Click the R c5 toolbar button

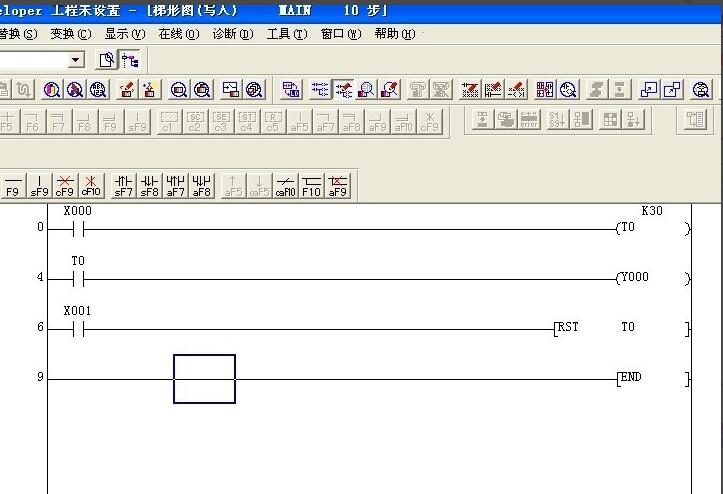[273, 122]
